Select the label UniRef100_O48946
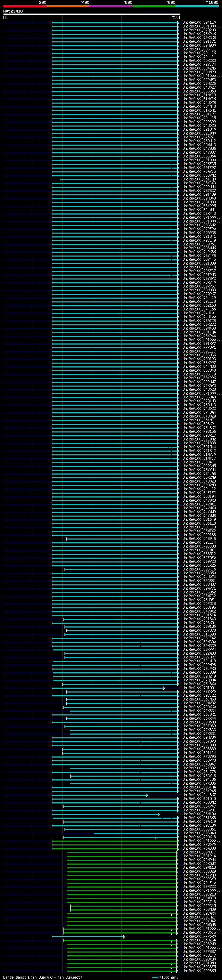The width and height of the screenshot is (222, 980). (199, 539)
